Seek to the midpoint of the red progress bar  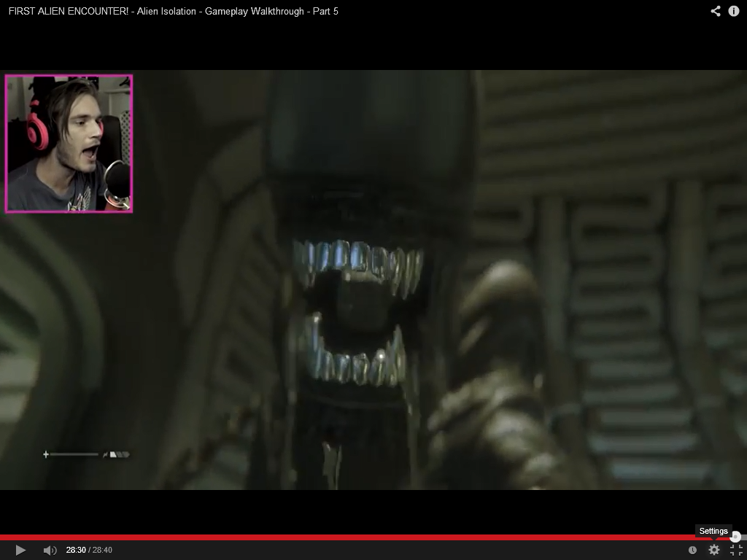click(373, 537)
